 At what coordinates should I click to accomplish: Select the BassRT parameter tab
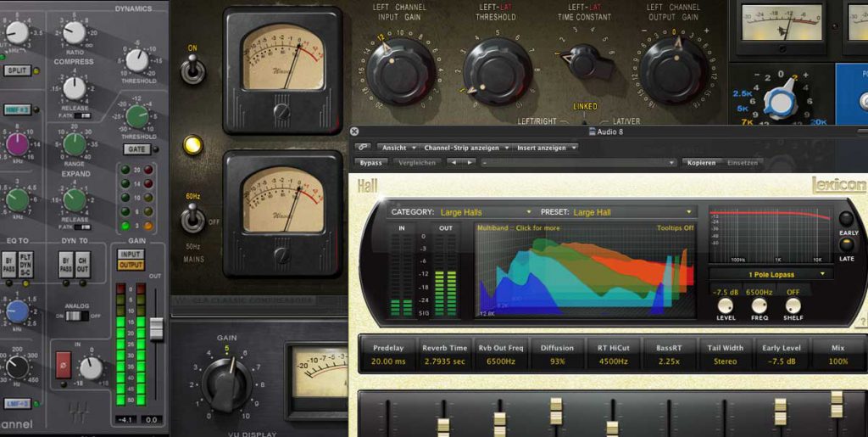point(670,355)
